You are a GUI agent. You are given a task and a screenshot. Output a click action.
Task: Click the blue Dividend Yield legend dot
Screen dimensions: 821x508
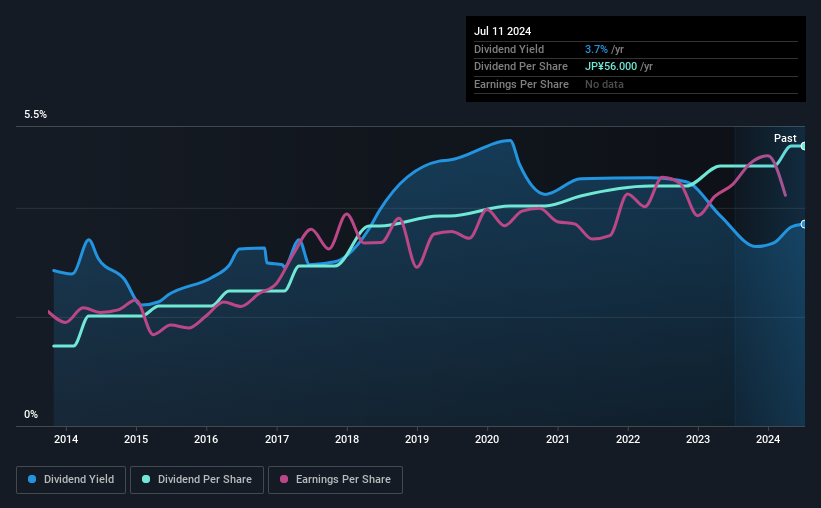[x=32, y=479]
